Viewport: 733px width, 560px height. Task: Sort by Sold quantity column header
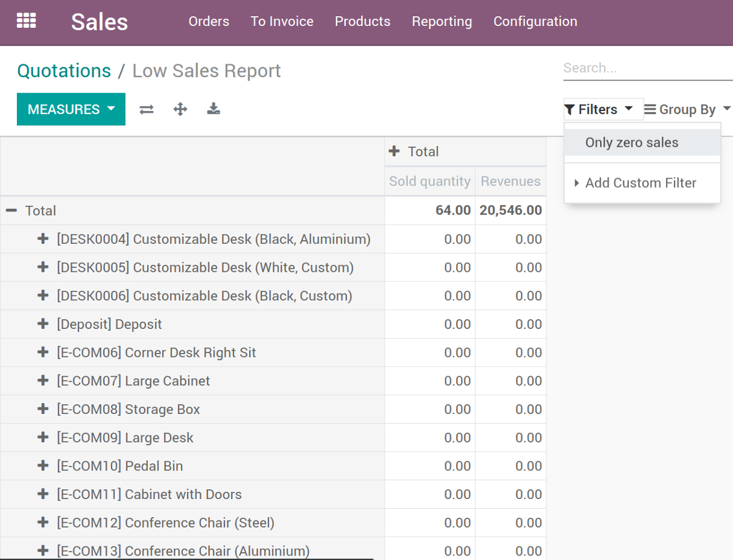[x=429, y=182]
